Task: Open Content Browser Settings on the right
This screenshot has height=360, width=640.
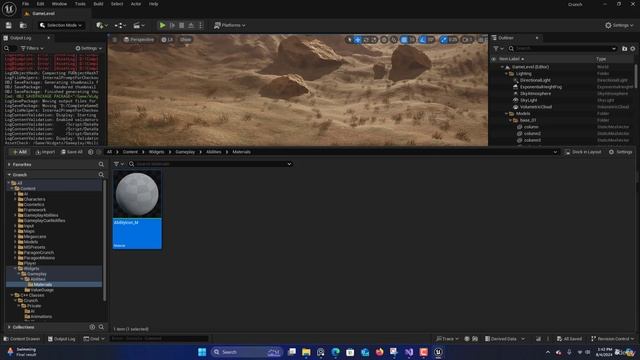Action: [x=620, y=152]
